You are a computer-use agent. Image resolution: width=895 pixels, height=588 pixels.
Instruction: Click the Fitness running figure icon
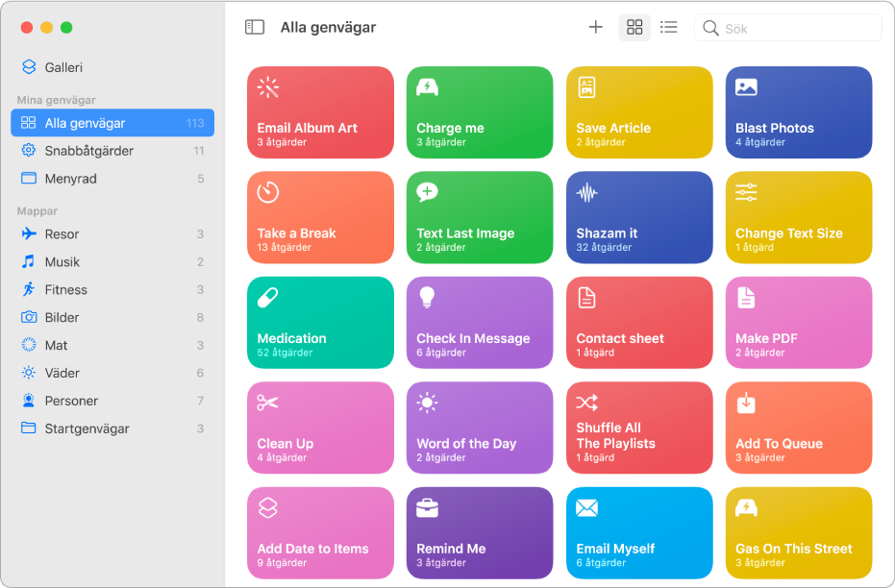click(28, 290)
